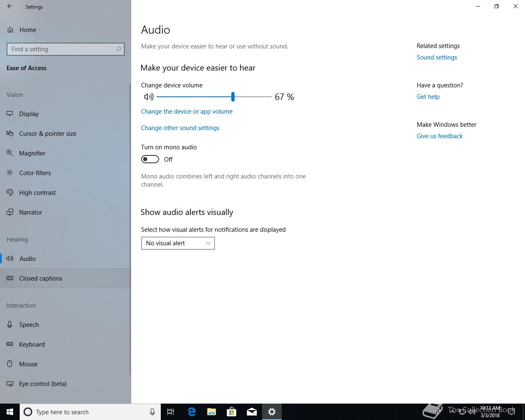Open Mouse settings under Interaction
This screenshot has width=525, height=420.
tap(66, 364)
